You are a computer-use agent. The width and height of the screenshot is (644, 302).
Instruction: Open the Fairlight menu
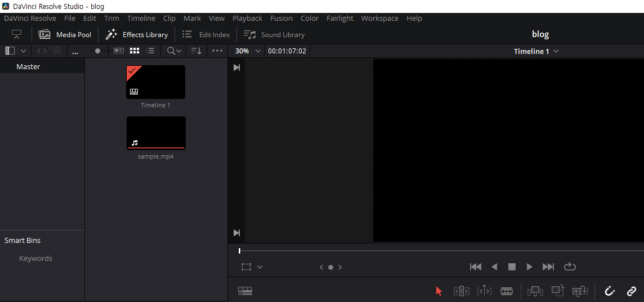coord(339,19)
